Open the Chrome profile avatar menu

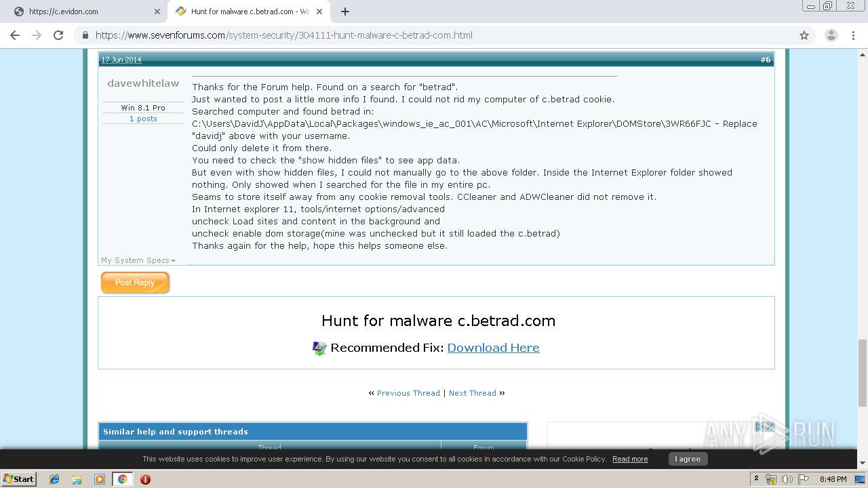click(831, 35)
